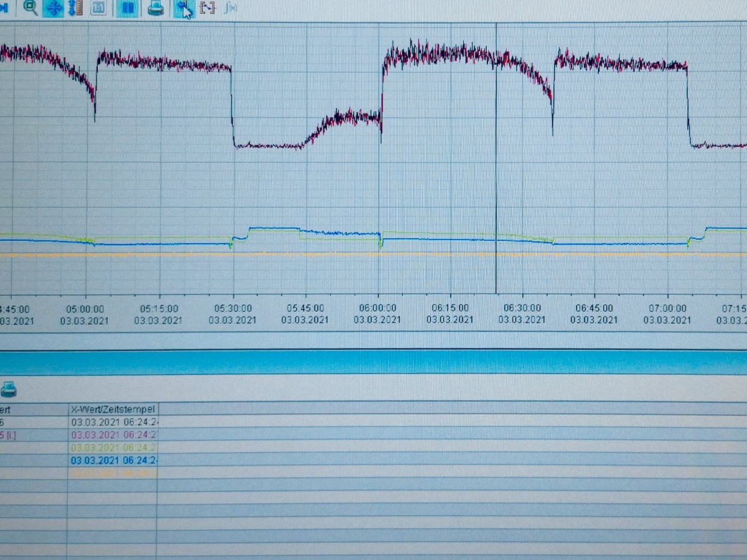Print the value table using lower printer icon
This screenshot has width=747, height=560.
tap(8, 390)
